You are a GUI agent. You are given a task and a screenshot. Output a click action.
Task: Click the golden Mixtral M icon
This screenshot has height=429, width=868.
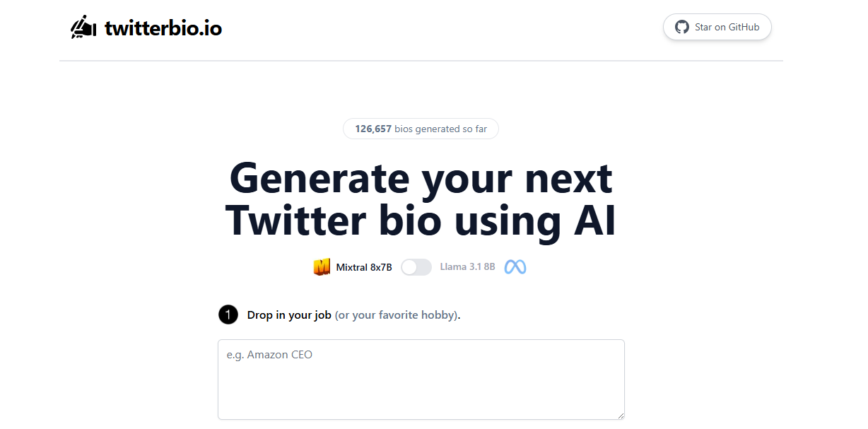point(322,267)
